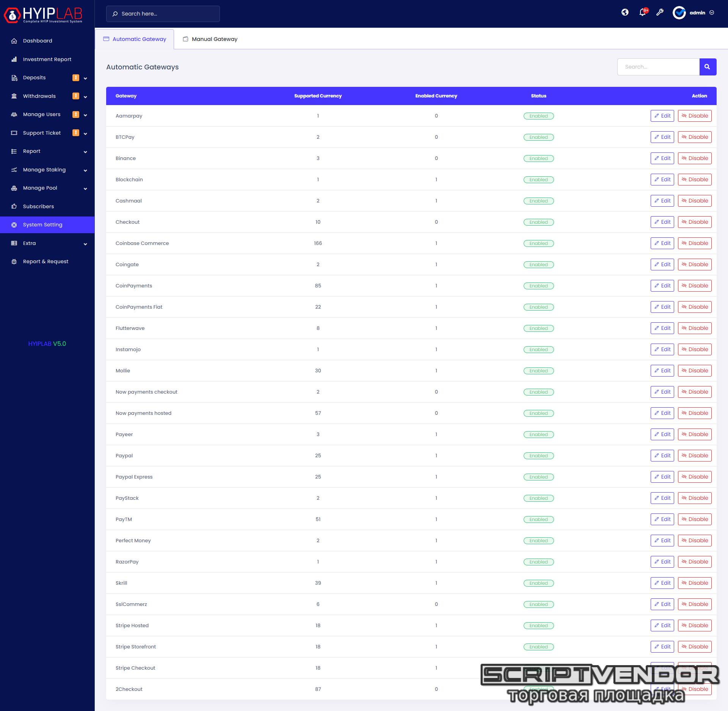This screenshot has height=711, width=728.
Task: Open Investment Report in the sidebar
Action: [x=47, y=59]
